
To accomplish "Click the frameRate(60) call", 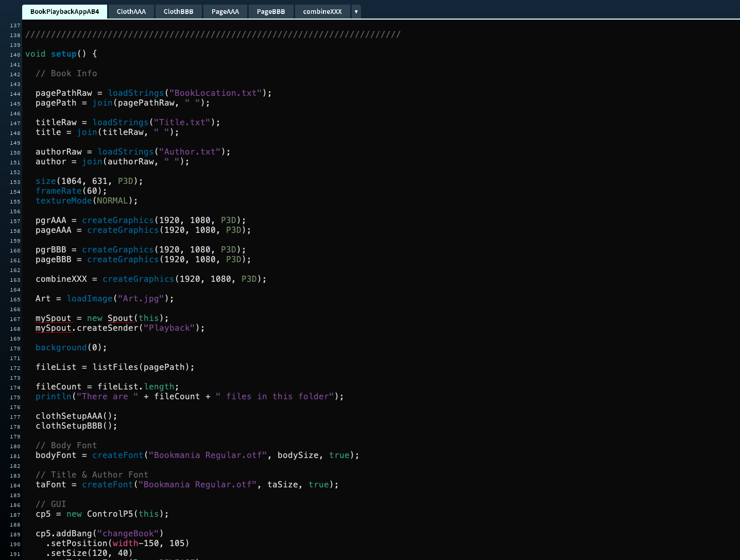I will (x=72, y=191).
